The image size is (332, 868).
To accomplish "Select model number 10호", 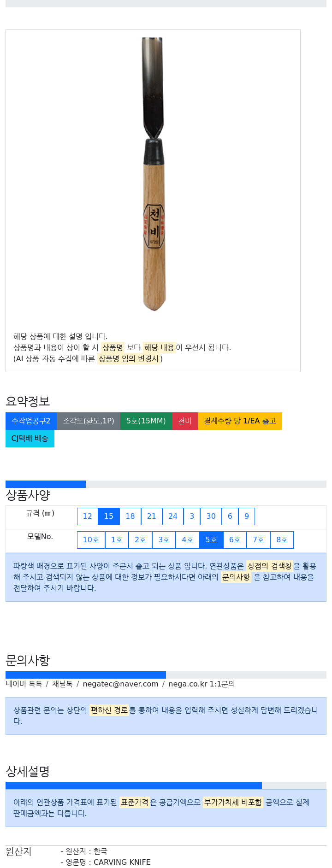I will (x=91, y=540).
